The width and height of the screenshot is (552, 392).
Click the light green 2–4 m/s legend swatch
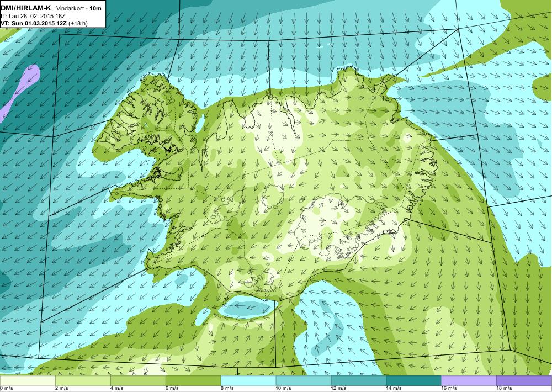pos(83,381)
